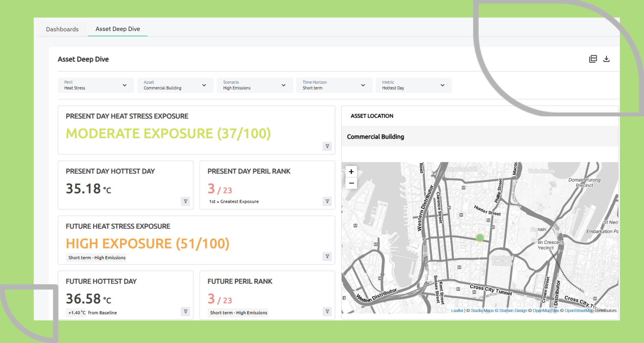The height and width of the screenshot is (343, 644).
Task: Zoom out on the asset location map
Action: (351, 183)
